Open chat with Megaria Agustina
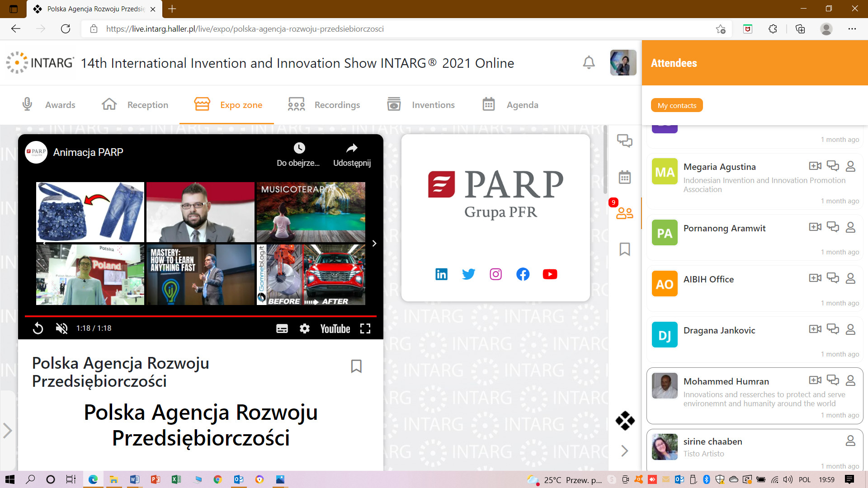868x488 pixels. (833, 166)
